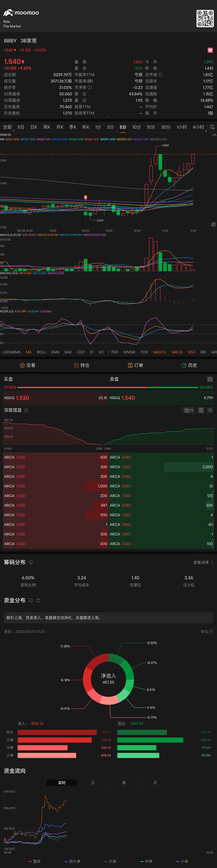Click the buy/sell ratio bar
This screenshot has width=217, height=868.
coord(108,387)
